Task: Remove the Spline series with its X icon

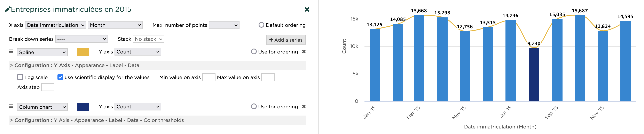Action: coord(304,52)
